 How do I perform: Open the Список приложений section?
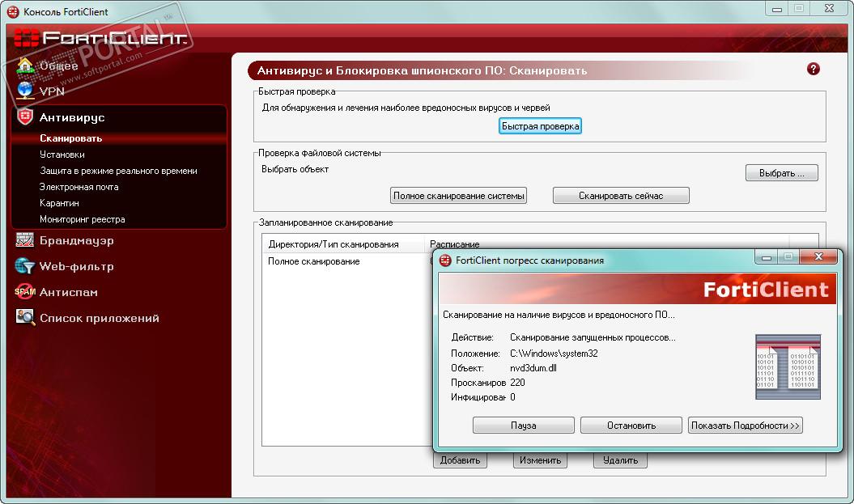[100, 319]
